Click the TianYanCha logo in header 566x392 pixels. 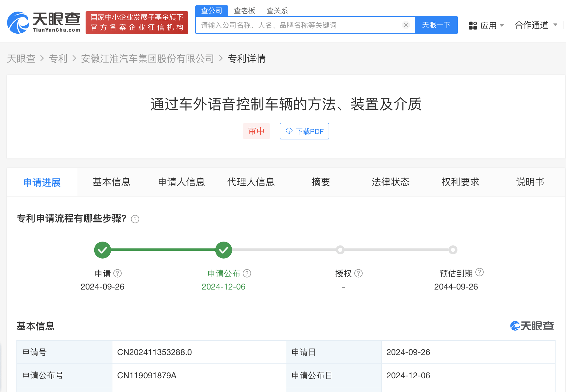tap(44, 23)
